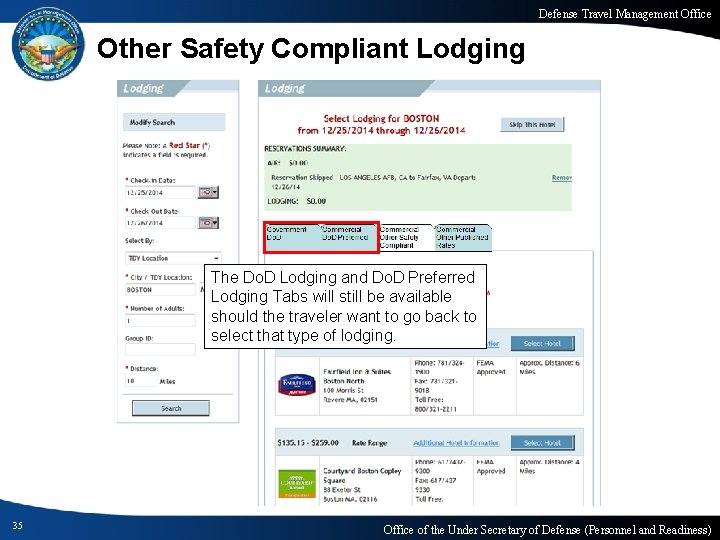Switch to the Government DoD tab

click(292, 237)
